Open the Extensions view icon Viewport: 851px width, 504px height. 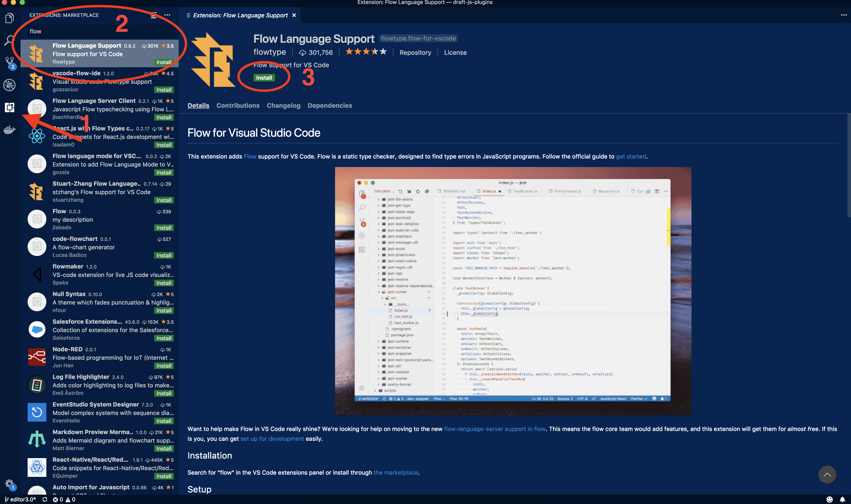click(x=10, y=107)
